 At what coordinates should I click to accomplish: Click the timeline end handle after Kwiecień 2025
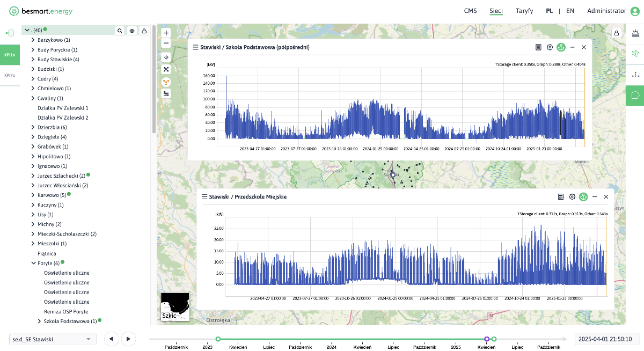(494, 339)
